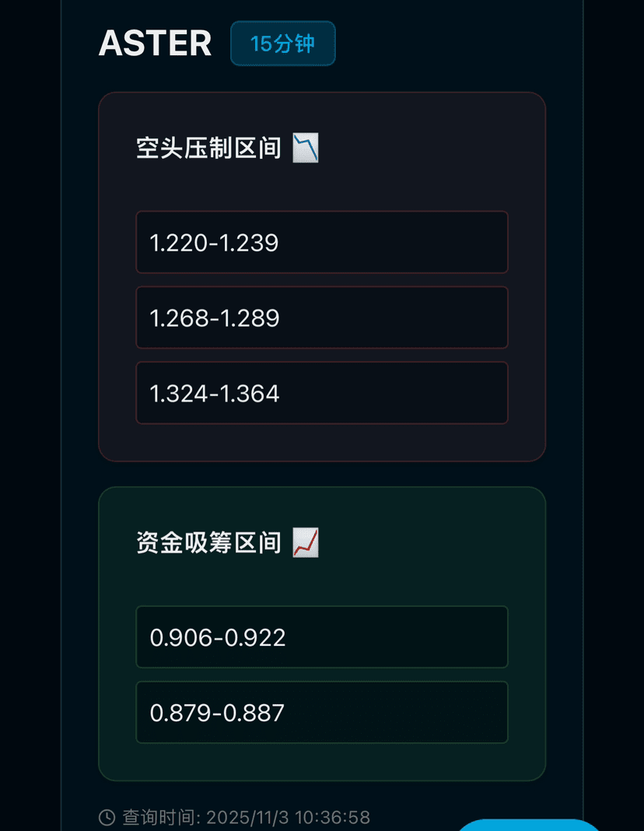Viewport: 644px width, 831px height.
Task: Select the 0.906-0.922 accumulation range
Action: [x=322, y=637]
